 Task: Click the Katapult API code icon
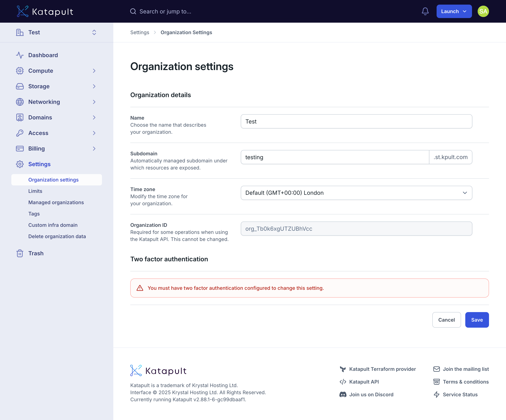[343, 382]
